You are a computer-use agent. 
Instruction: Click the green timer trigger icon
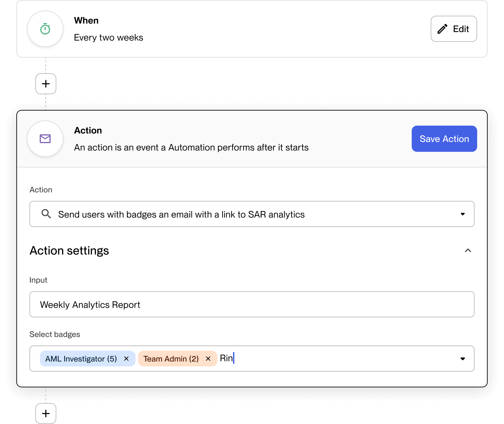[x=45, y=29]
